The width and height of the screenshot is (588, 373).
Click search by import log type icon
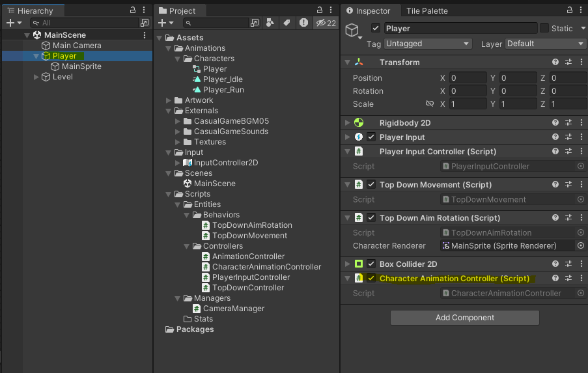pyautogui.click(x=303, y=23)
